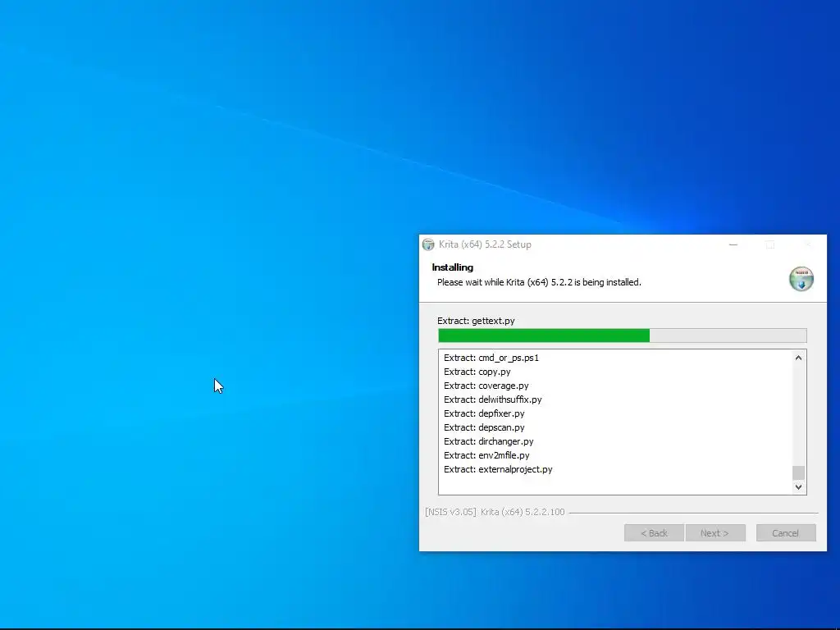Image resolution: width=840 pixels, height=630 pixels.
Task: Select the 'Extract: coverage.py' log line
Action: pos(486,386)
